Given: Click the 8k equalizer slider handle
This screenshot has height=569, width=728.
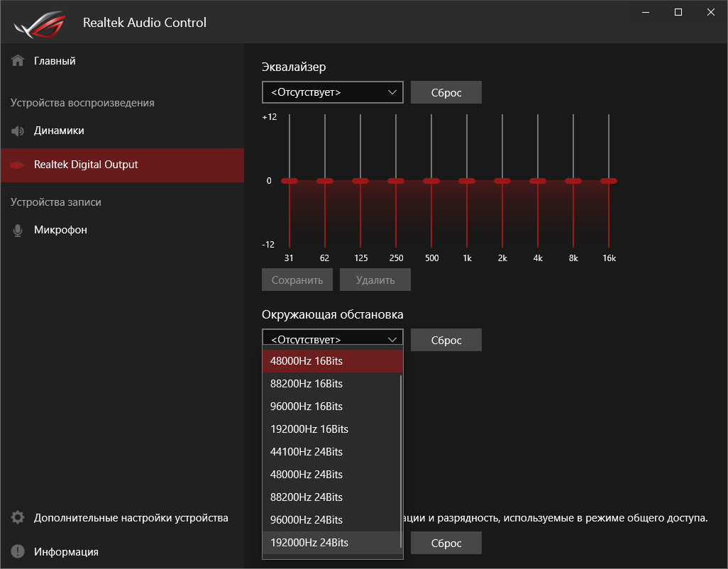Looking at the screenshot, I should tap(573, 181).
